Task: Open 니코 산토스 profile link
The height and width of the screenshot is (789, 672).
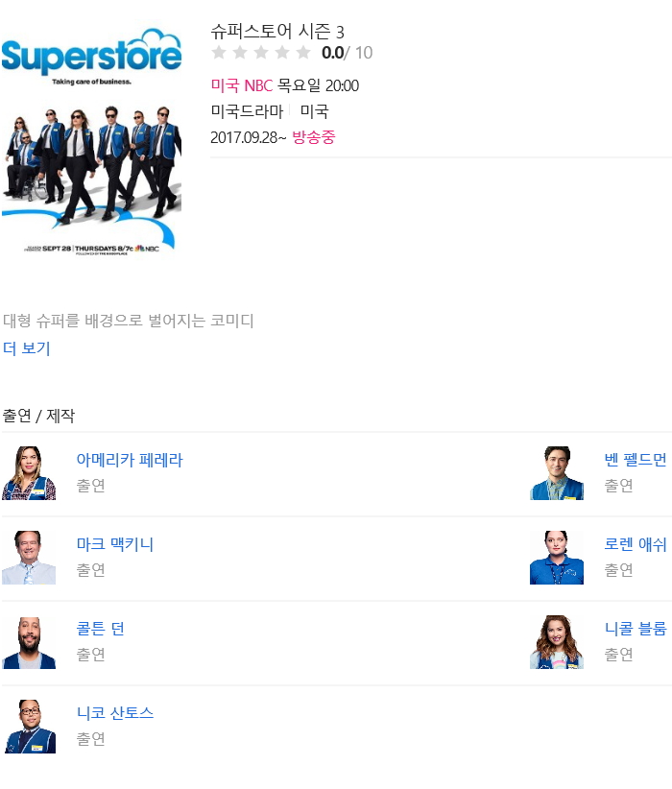Action: click(115, 713)
